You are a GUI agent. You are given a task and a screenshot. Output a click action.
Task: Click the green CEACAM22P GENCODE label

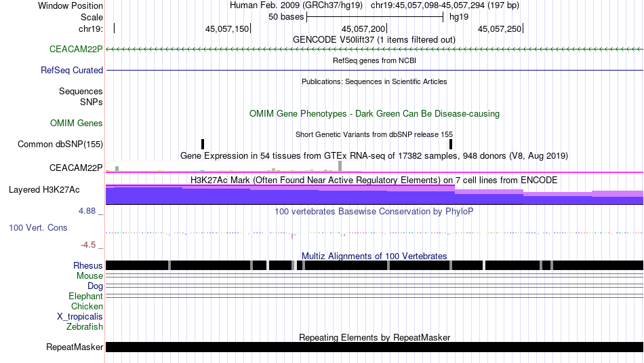pyautogui.click(x=76, y=50)
